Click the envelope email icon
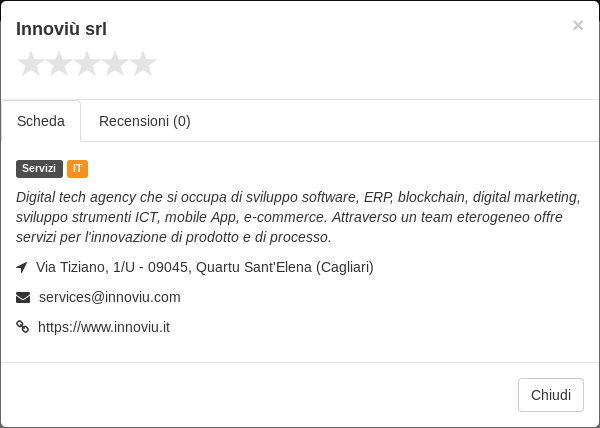Screen dimensions: 600x428 [23, 297]
